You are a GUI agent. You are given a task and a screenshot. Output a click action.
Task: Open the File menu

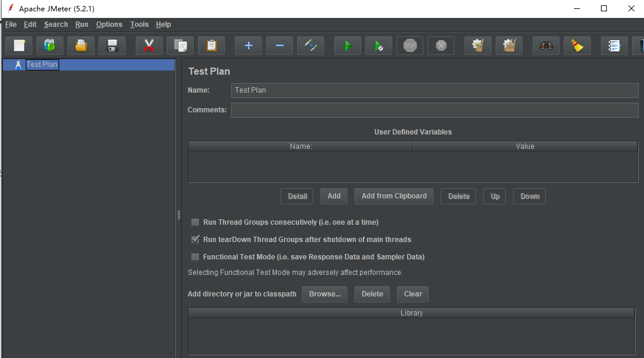point(11,25)
